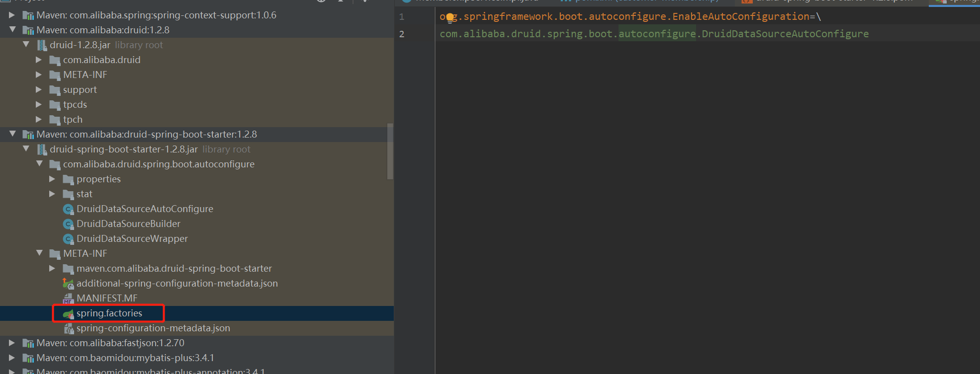Image resolution: width=980 pixels, height=374 pixels.
Task: Click line number 2 in the editor gutter
Action: [402, 34]
